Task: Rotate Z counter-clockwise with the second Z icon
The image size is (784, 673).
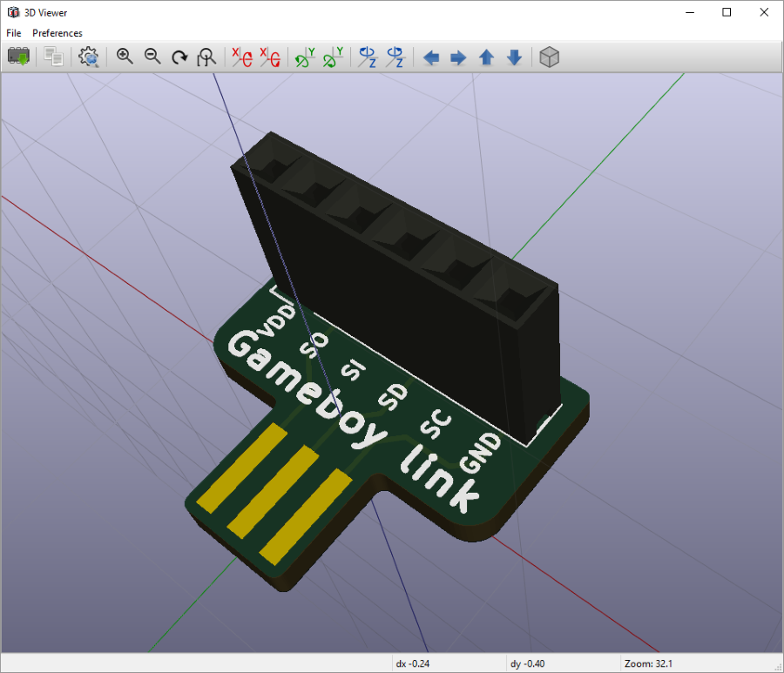Action: coord(395,57)
